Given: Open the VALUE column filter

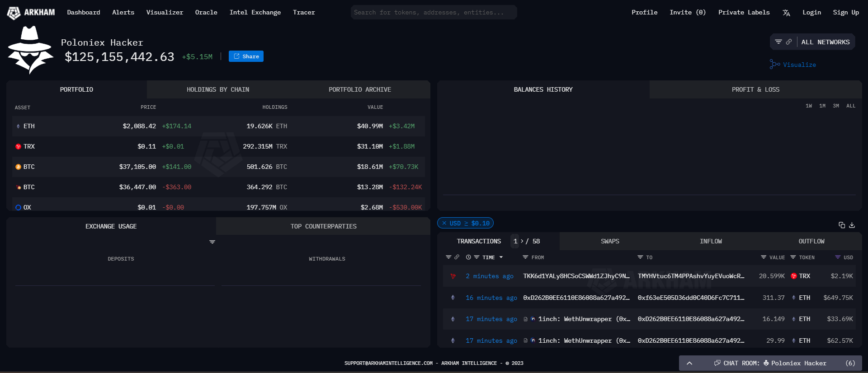Looking at the screenshot, I should pos(764,257).
